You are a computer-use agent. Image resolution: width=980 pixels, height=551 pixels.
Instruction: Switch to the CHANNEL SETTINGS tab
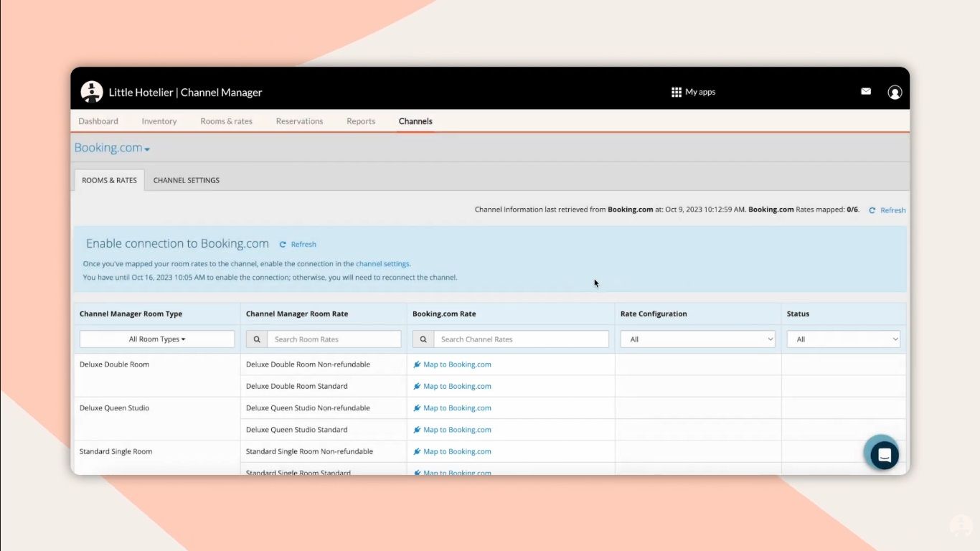(x=187, y=180)
